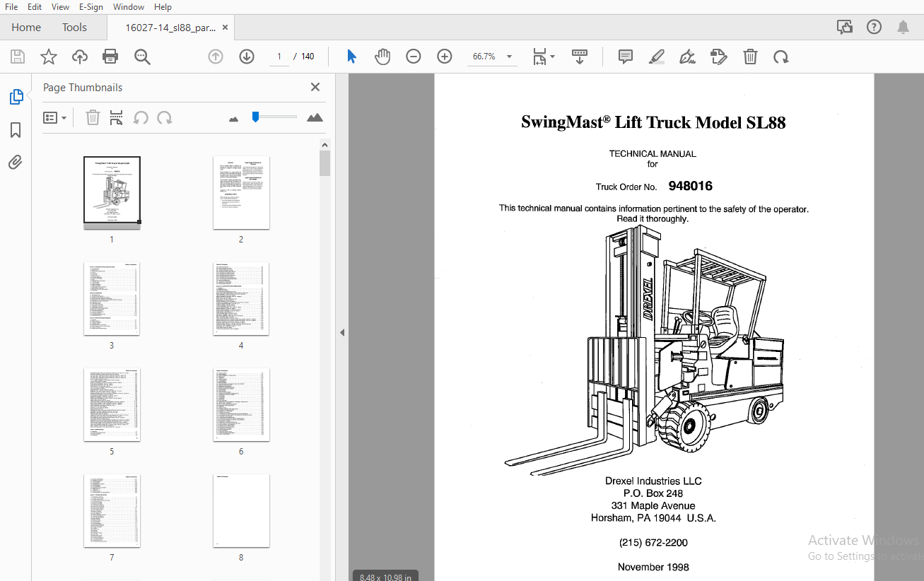This screenshot has width=924, height=581.
Task: Click the scrolling read mode icon
Action: (580, 57)
